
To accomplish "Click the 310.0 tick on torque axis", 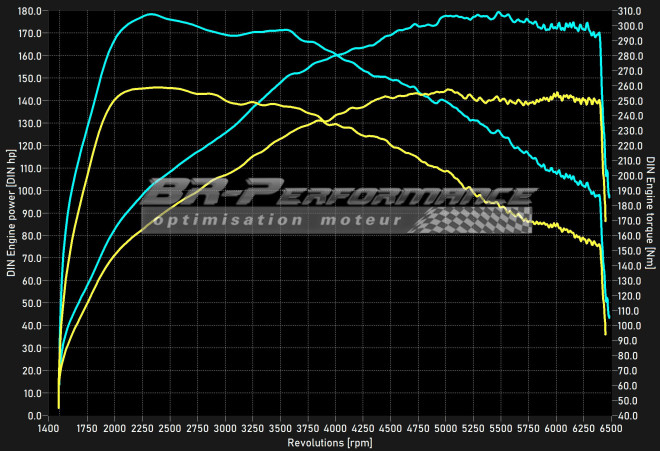I will click(632, 10).
